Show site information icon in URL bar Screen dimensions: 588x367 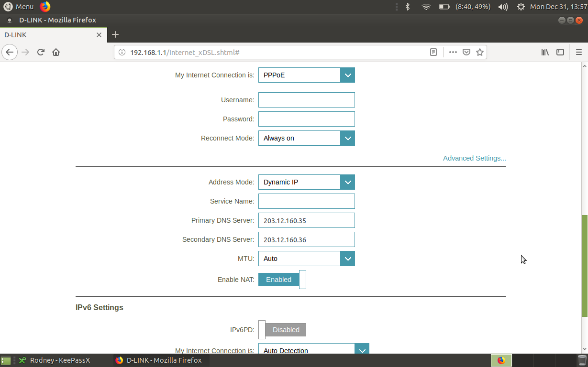pos(122,52)
